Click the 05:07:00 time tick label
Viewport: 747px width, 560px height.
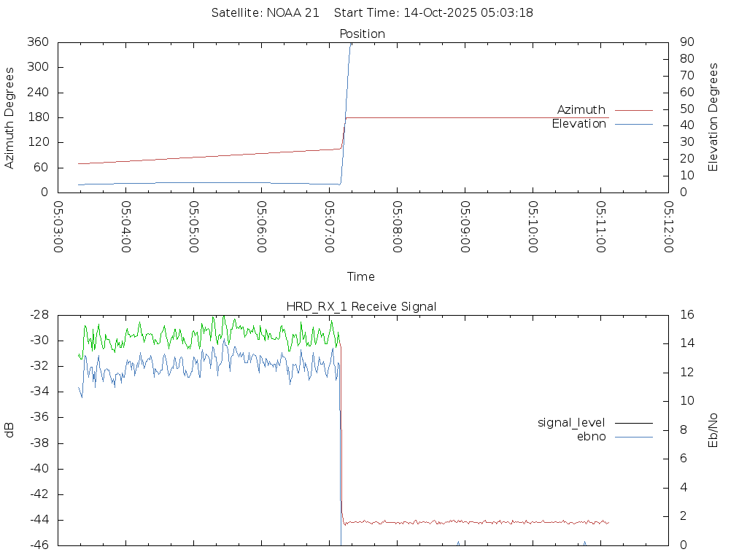329,227
